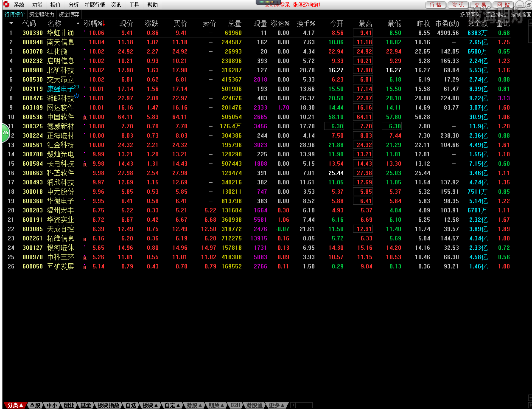Screen dimensions: 532x409
Task: Click the 交易 button at top right
Action: click(481, 5)
